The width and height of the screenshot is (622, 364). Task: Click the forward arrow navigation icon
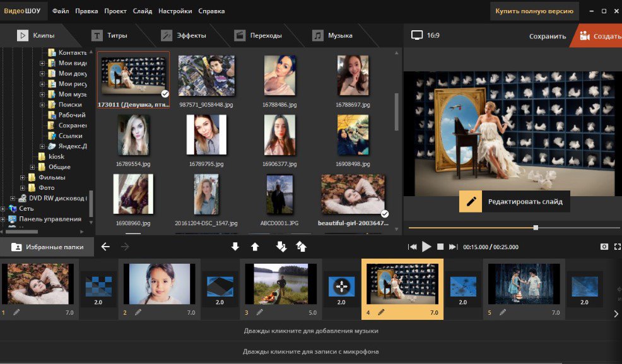[125, 247]
